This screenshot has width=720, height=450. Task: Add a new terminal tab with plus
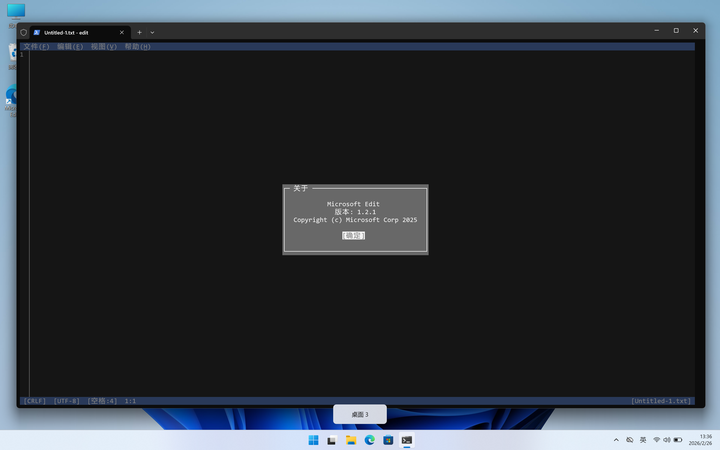coord(140,33)
